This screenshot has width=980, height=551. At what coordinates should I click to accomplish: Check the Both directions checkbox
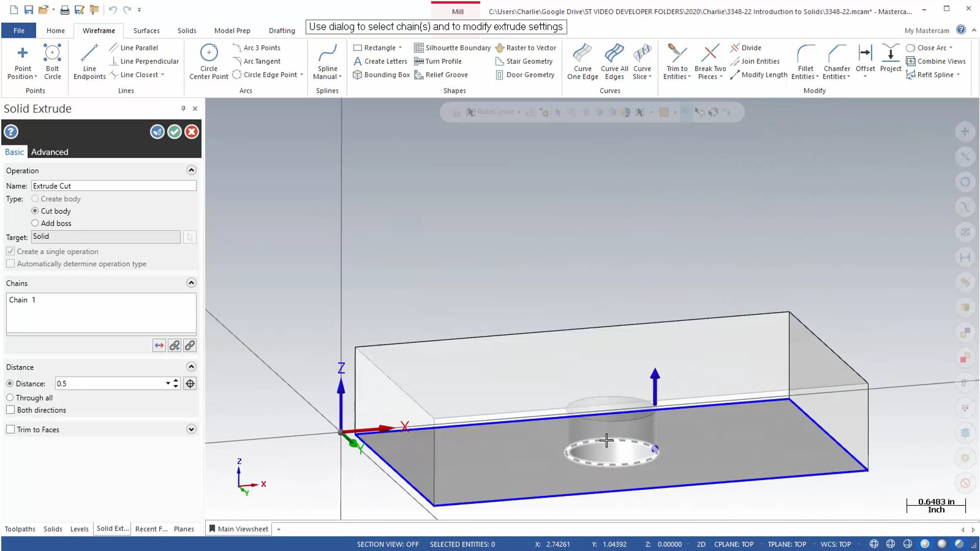point(10,410)
